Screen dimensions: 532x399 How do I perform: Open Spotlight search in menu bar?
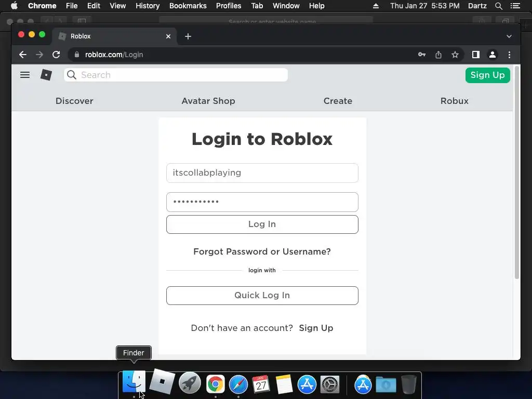coord(498,6)
